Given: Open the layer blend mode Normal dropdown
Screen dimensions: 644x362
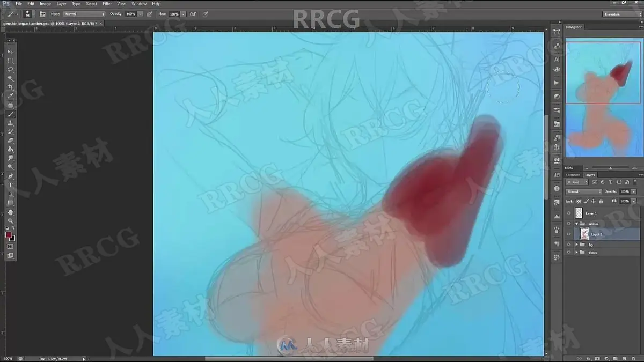Looking at the screenshot, I should click(x=584, y=191).
